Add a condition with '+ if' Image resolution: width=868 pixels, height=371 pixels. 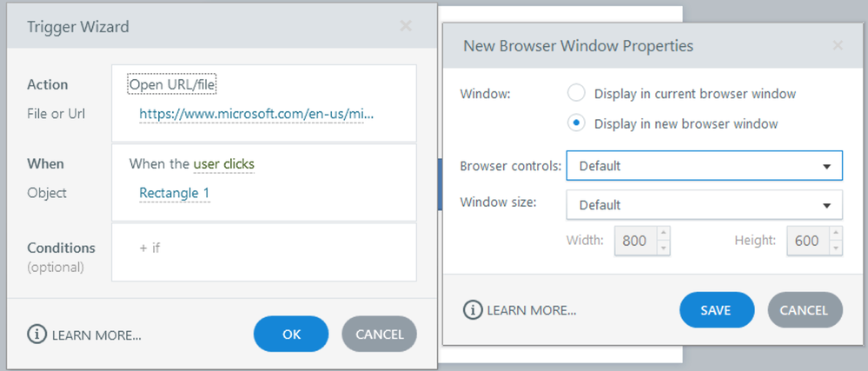[149, 248]
